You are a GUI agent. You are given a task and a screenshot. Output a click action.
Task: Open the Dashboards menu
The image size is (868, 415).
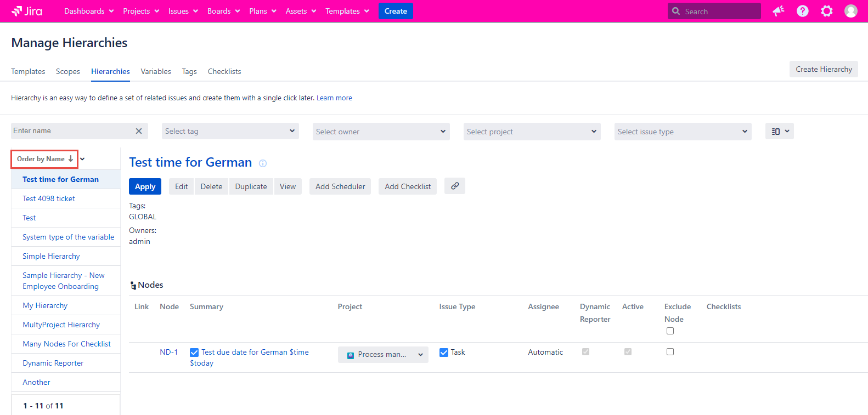89,11
